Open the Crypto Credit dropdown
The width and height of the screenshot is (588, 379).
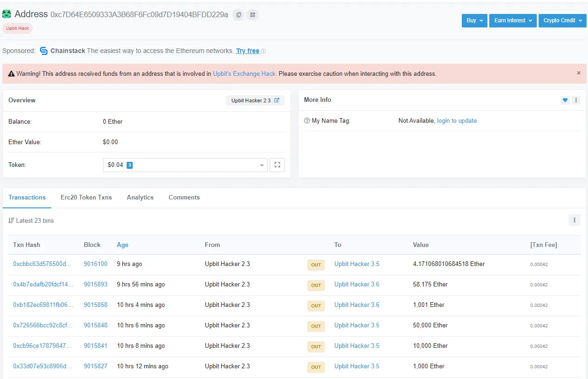tap(562, 20)
